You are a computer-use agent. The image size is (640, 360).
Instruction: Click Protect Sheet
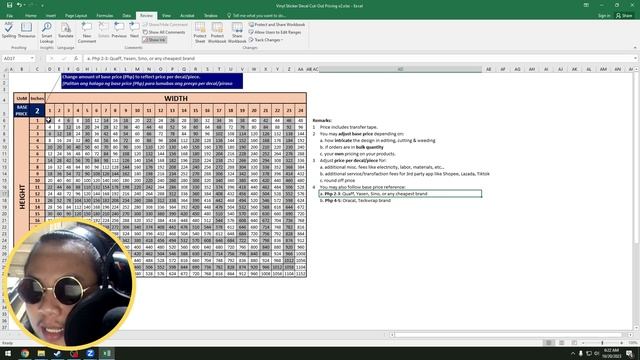[x=200, y=32]
